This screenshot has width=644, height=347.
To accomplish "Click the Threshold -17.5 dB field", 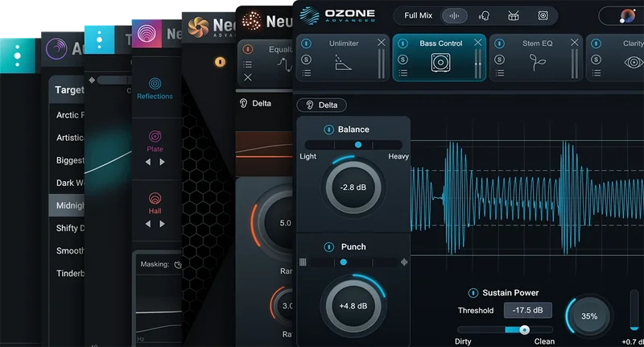I will [528, 311].
